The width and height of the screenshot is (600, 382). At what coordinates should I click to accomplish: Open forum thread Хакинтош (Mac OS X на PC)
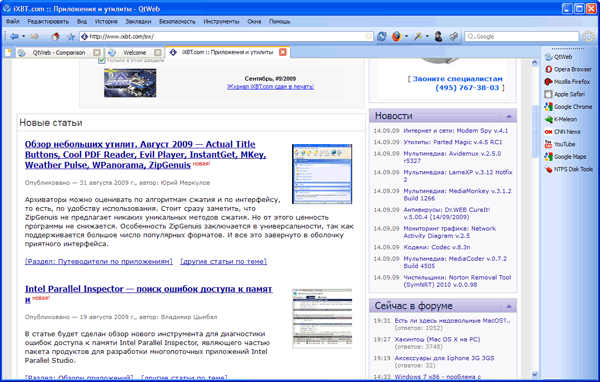coord(437,339)
